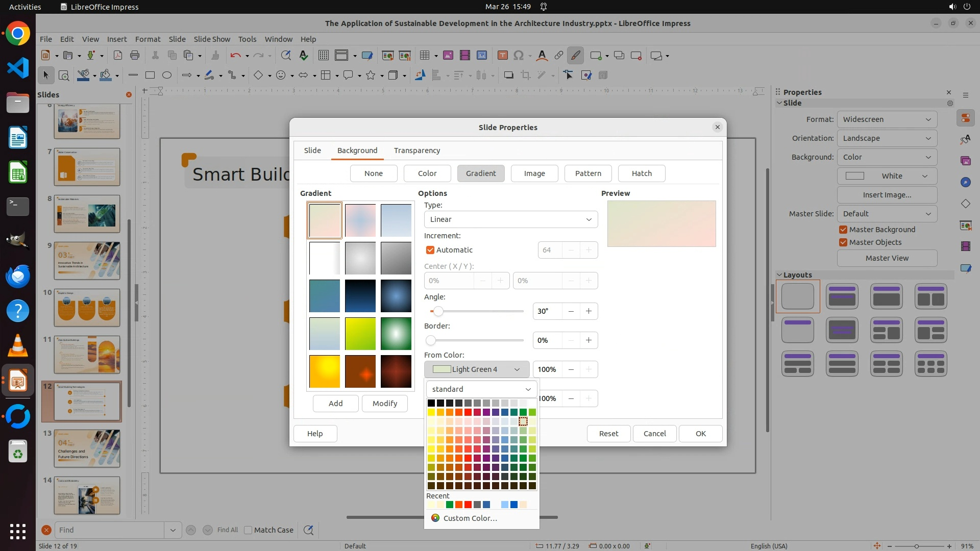Open the Slide Show menu
The width and height of the screenshot is (980, 551).
(x=211, y=39)
